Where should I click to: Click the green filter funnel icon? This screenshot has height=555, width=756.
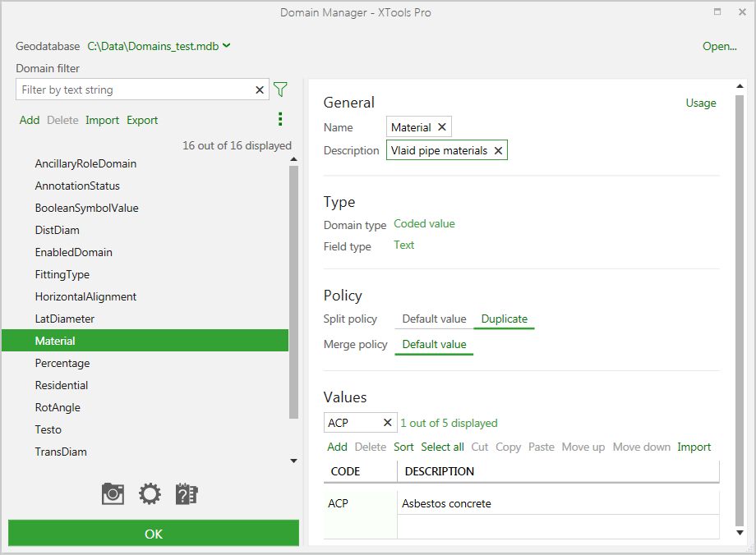[x=280, y=89]
